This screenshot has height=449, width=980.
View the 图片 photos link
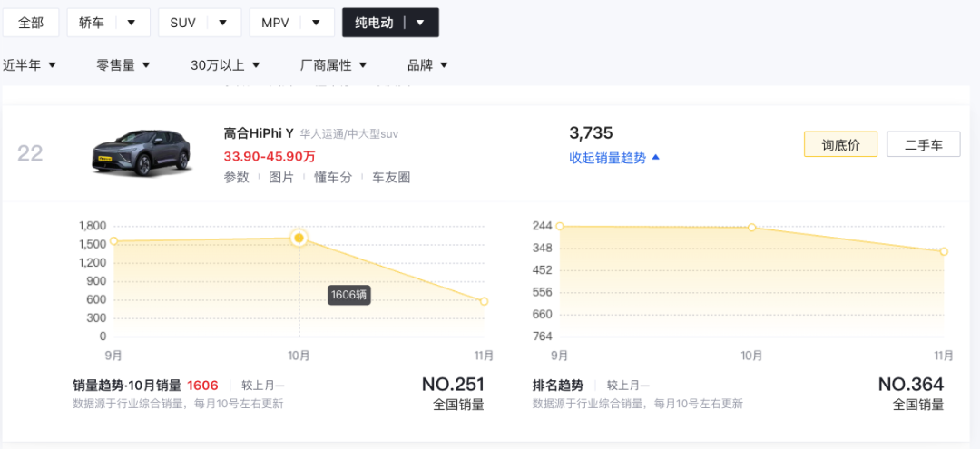(x=281, y=178)
